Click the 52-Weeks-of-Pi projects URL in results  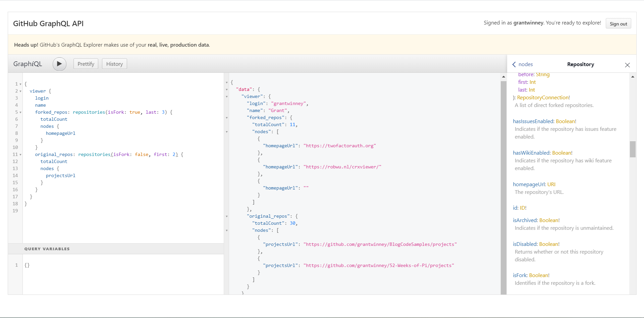379,266
